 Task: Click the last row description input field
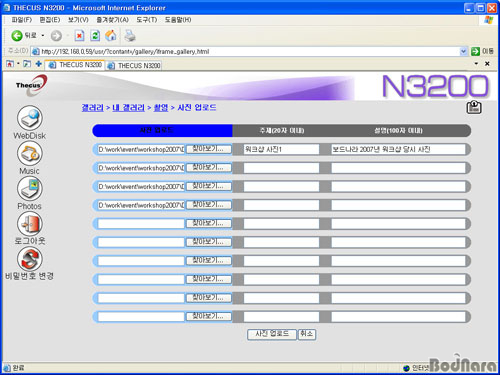[x=398, y=317]
